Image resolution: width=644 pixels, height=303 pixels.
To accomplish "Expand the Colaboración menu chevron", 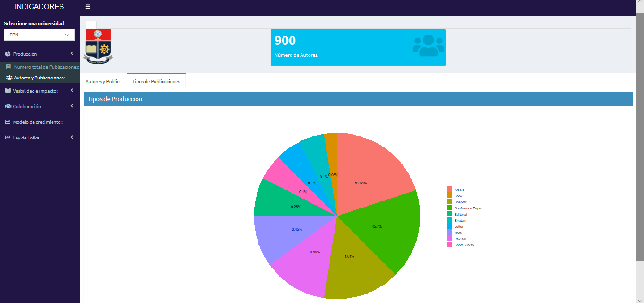I will coord(72,106).
